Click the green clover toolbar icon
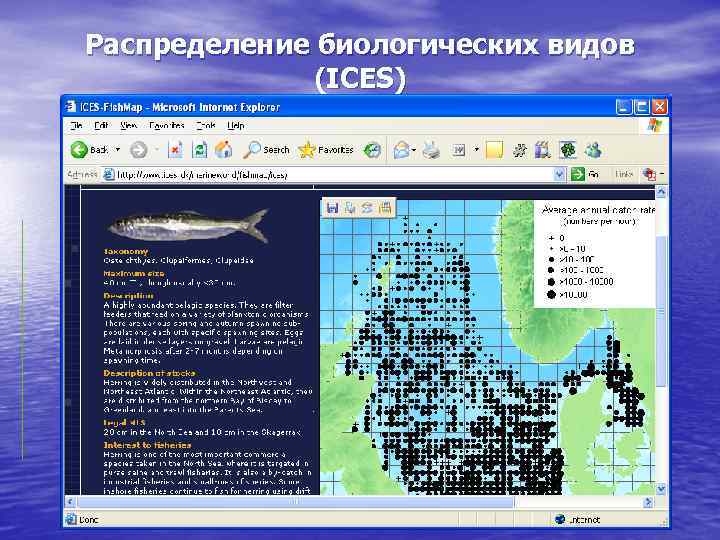The width and height of the screenshot is (720, 540). click(x=568, y=150)
